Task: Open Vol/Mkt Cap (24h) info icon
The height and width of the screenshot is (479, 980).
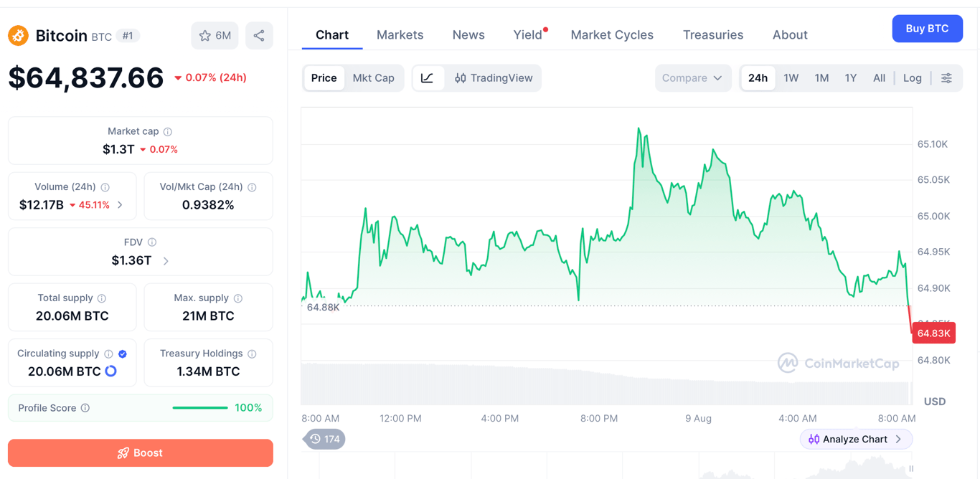Action: click(x=252, y=187)
